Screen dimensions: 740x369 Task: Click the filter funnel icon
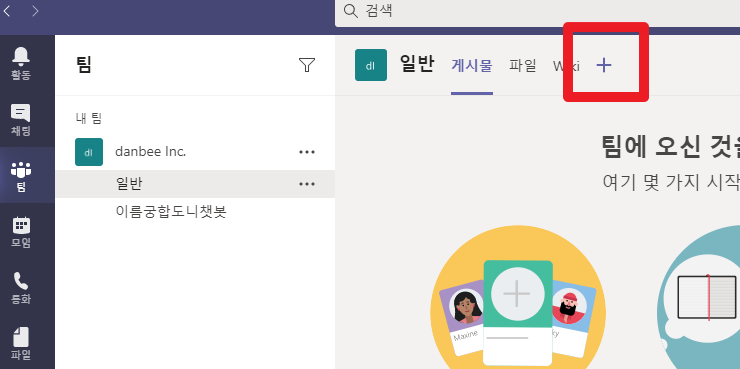coord(307,65)
